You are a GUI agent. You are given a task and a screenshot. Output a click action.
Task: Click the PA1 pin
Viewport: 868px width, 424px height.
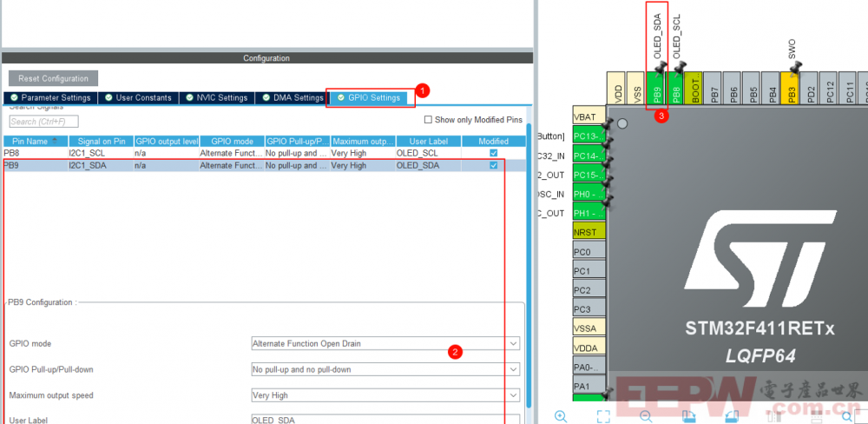click(x=589, y=385)
